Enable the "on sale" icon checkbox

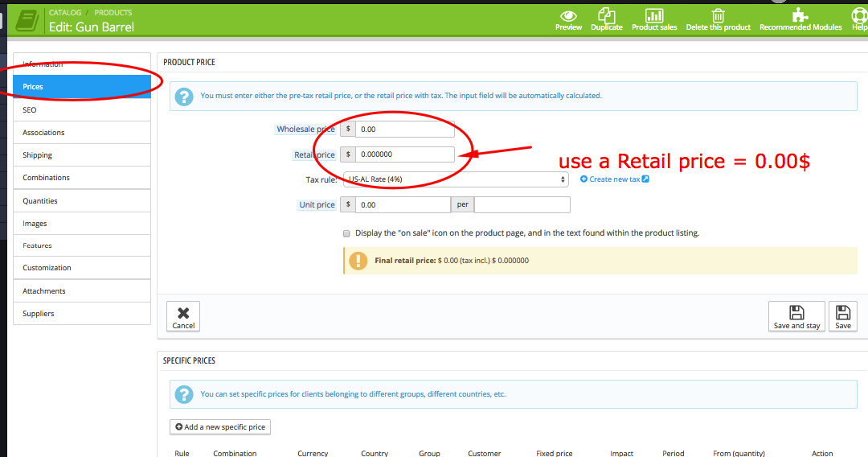pyautogui.click(x=346, y=233)
